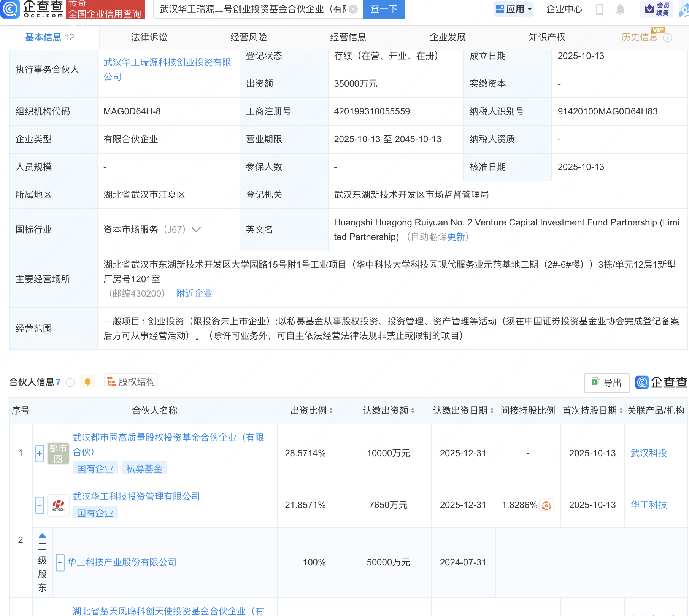This screenshot has width=689, height=616.
Task: Click the mobile phone icon
Action: pos(600,9)
